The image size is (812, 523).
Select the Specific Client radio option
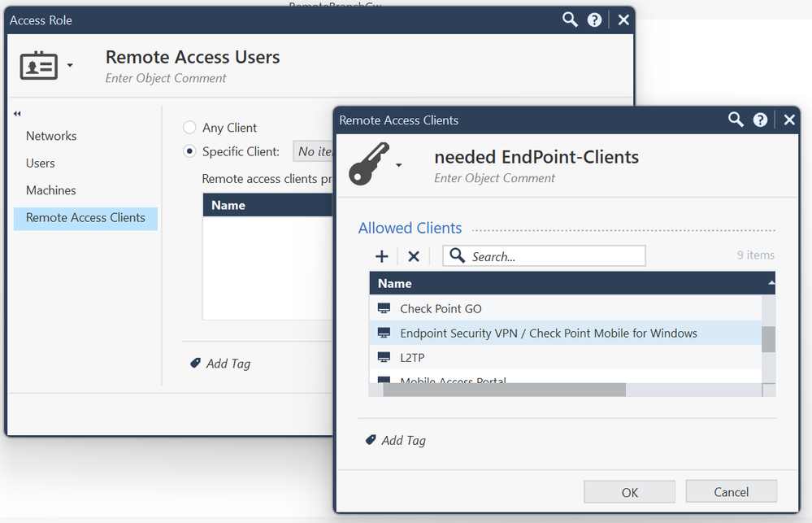[x=189, y=151]
